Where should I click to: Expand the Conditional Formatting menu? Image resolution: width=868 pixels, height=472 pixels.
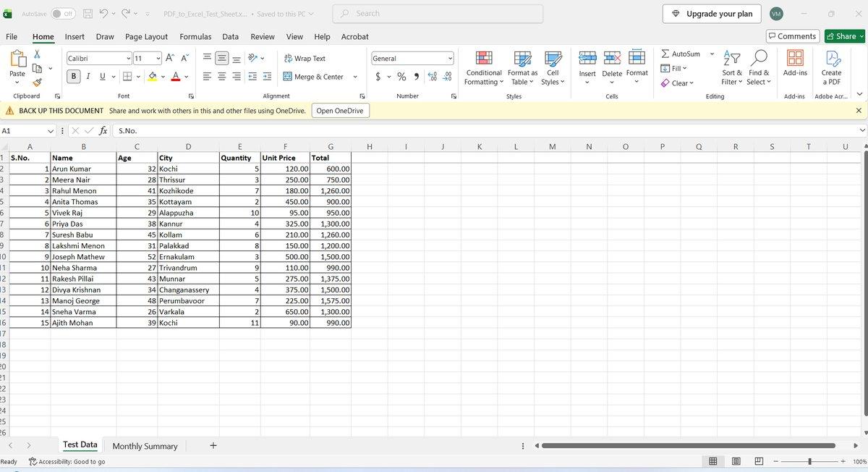[484, 67]
